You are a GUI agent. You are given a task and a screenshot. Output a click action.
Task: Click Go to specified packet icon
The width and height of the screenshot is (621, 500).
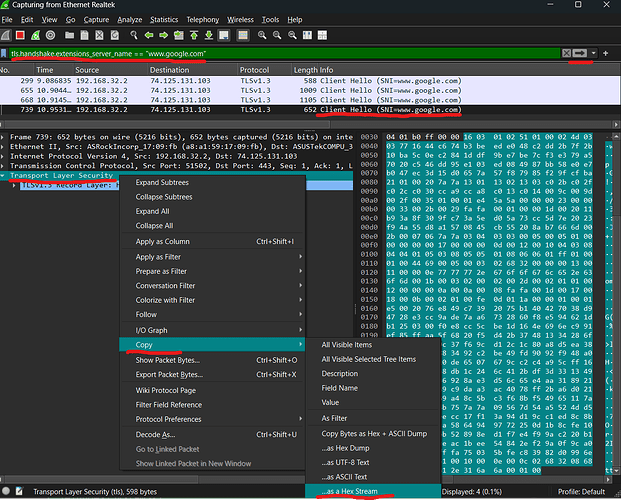click(x=179, y=35)
